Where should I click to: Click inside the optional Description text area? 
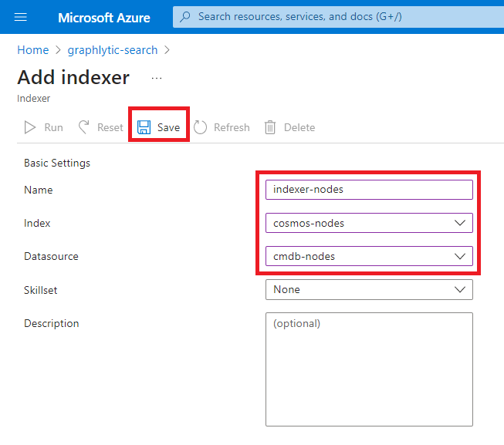(368, 369)
